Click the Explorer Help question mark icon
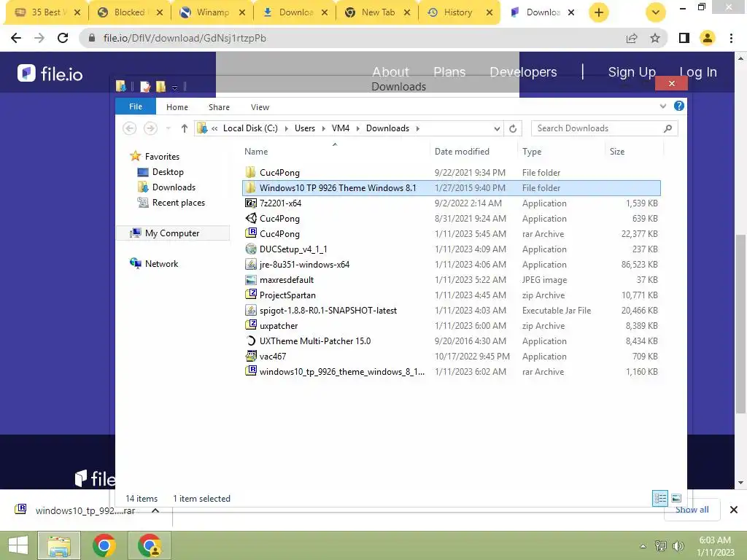 pyautogui.click(x=679, y=106)
